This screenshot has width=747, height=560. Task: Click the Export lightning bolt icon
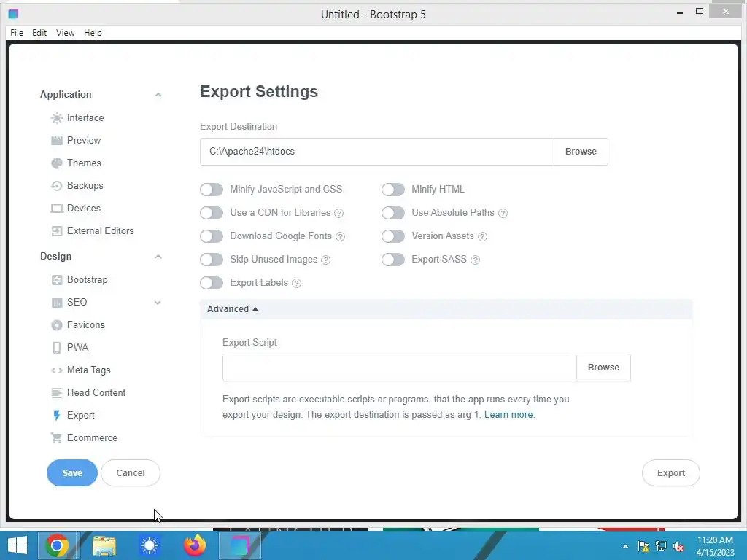pos(57,415)
